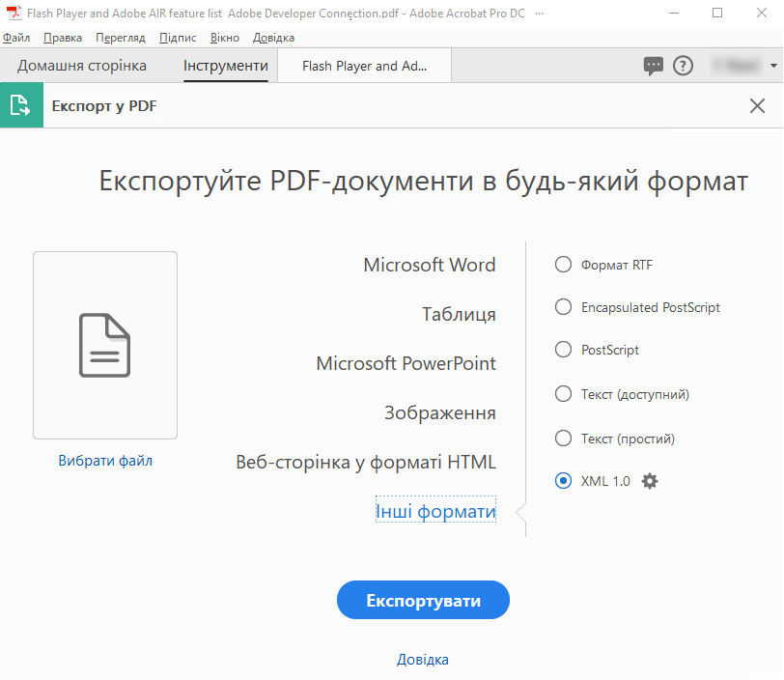This screenshot has height=680, width=784.
Task: Click the green Export to PDF tool icon
Action: point(21,105)
